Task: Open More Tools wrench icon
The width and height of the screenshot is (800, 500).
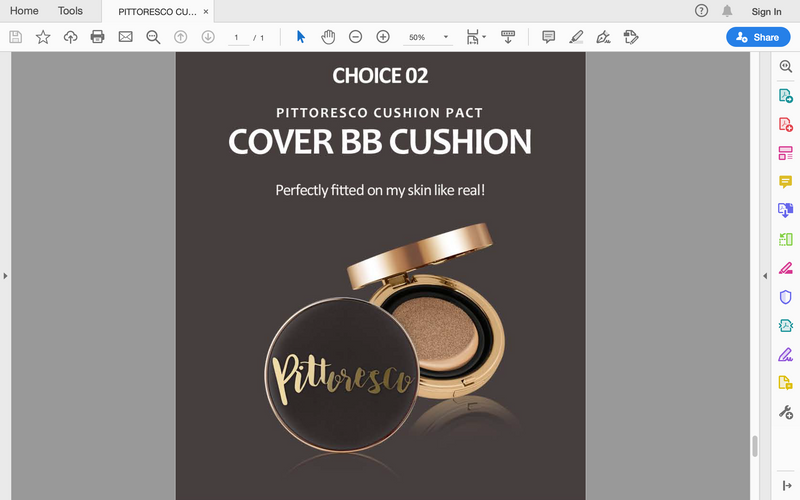Action: pyautogui.click(x=786, y=412)
